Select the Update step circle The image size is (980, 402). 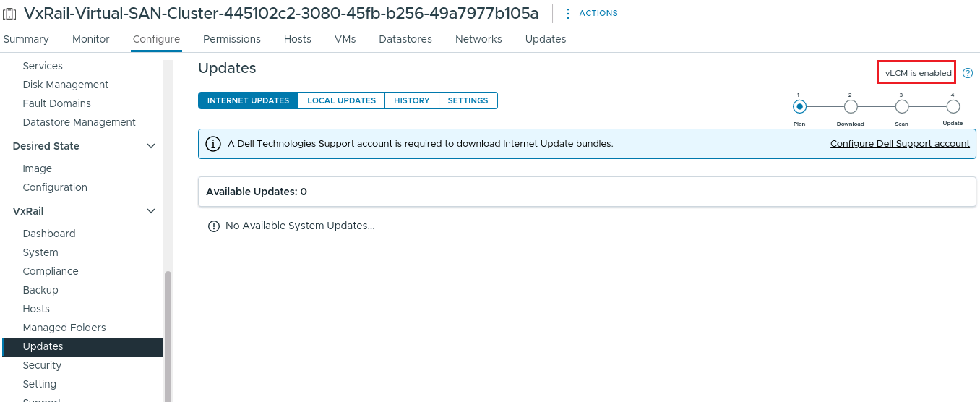[953, 107]
